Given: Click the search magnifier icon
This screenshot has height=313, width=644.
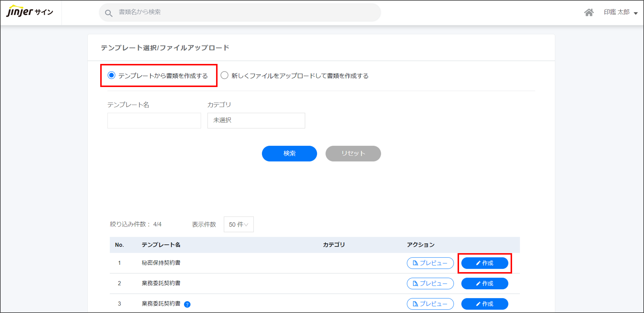Looking at the screenshot, I should coord(109,13).
